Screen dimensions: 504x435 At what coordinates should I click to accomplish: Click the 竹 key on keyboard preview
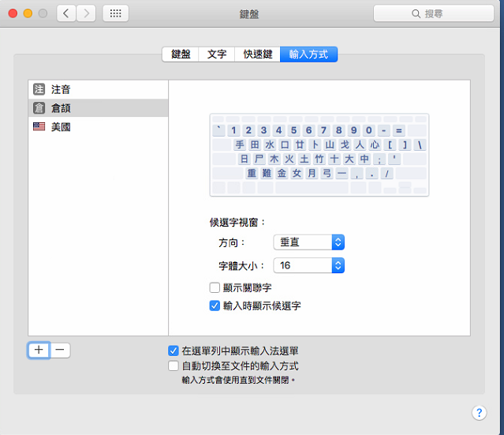coord(319,159)
